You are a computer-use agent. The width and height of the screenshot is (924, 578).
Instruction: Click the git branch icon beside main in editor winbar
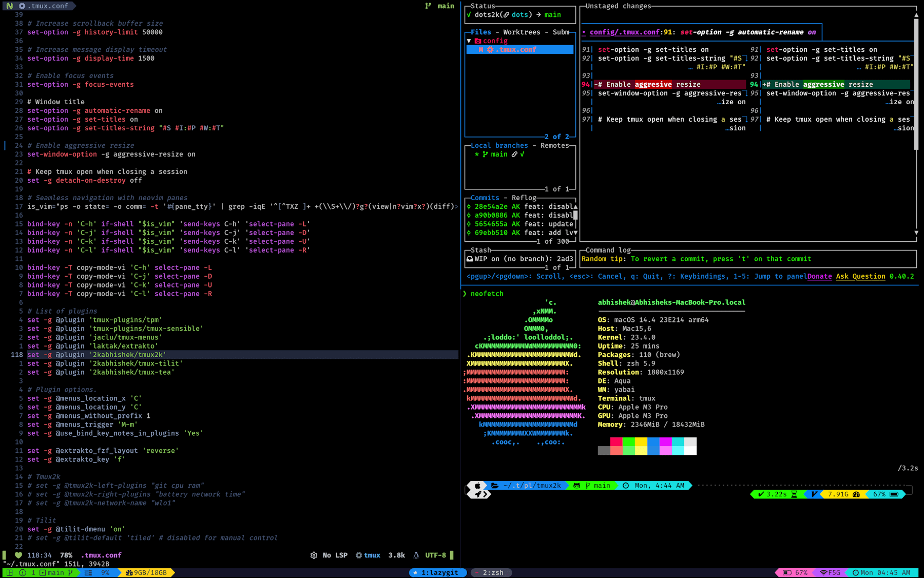(428, 6)
